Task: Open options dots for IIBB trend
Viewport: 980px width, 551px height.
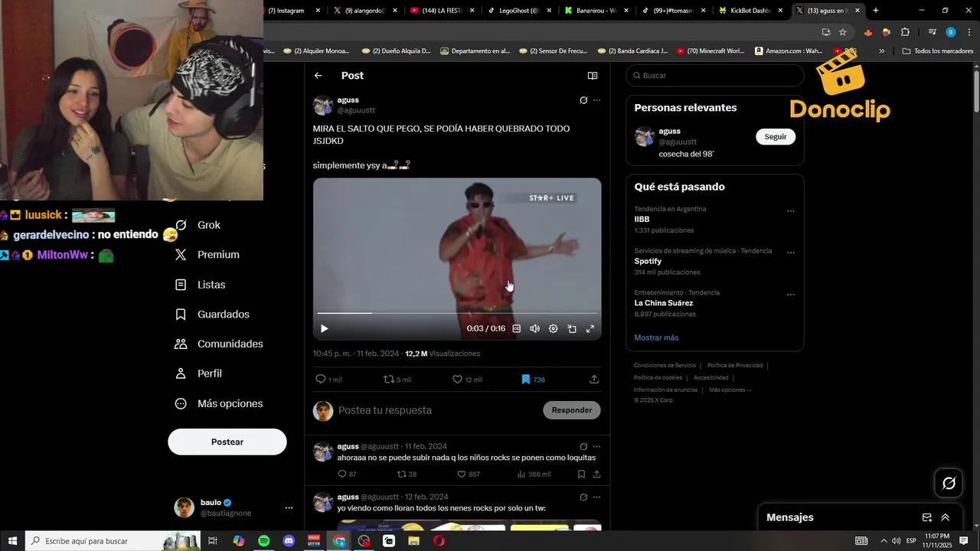Action: (791, 211)
